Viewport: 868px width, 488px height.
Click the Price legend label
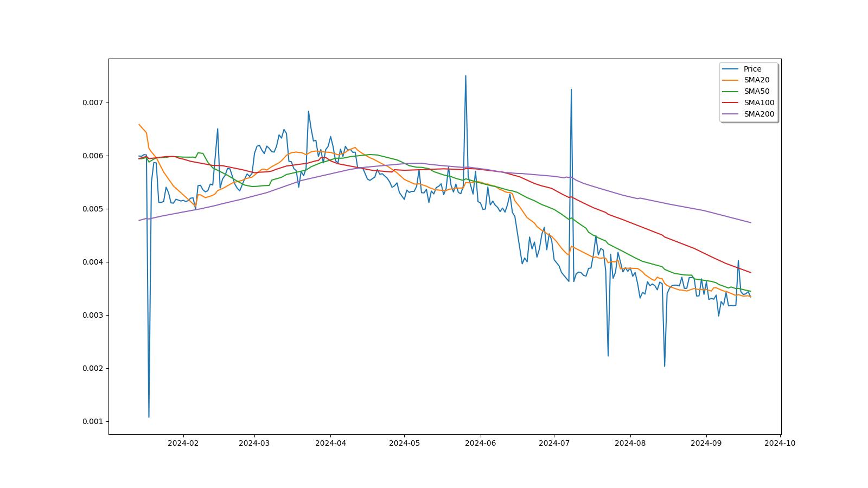[752, 69]
